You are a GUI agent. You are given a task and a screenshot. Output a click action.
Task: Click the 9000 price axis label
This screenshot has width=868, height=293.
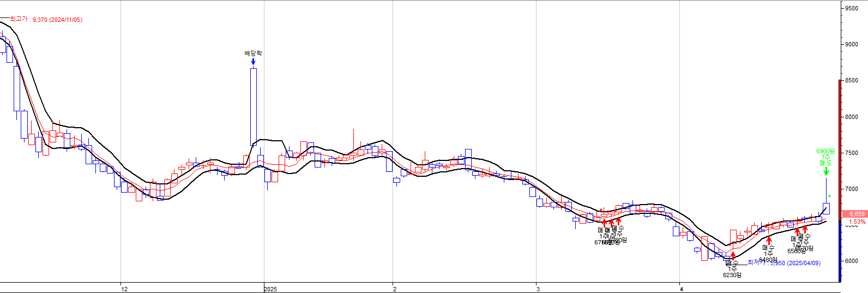click(x=852, y=44)
